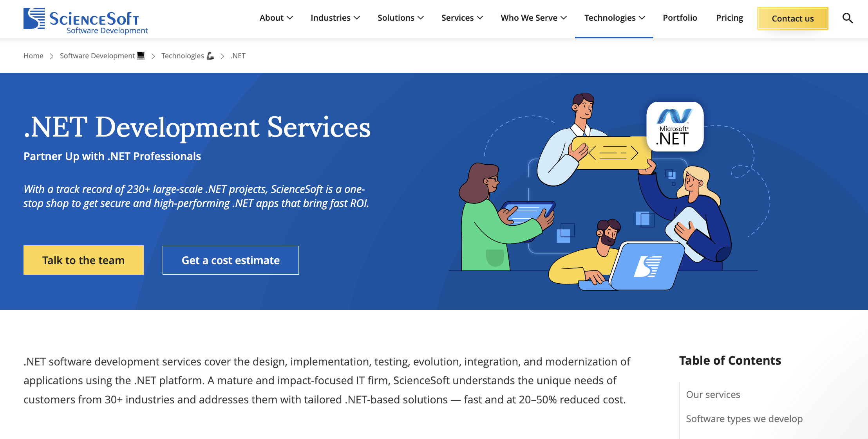Click the tools icon beside Technologies breadcrumb
Viewport: 868px width, 439px height.
click(210, 56)
